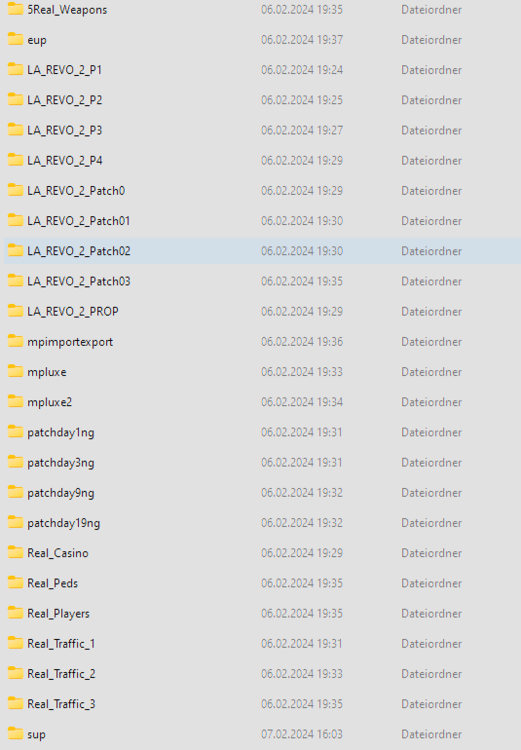Click the 07.02.2024 16:03 date of sup
Screen dimensions: 521x750
pos(302,734)
